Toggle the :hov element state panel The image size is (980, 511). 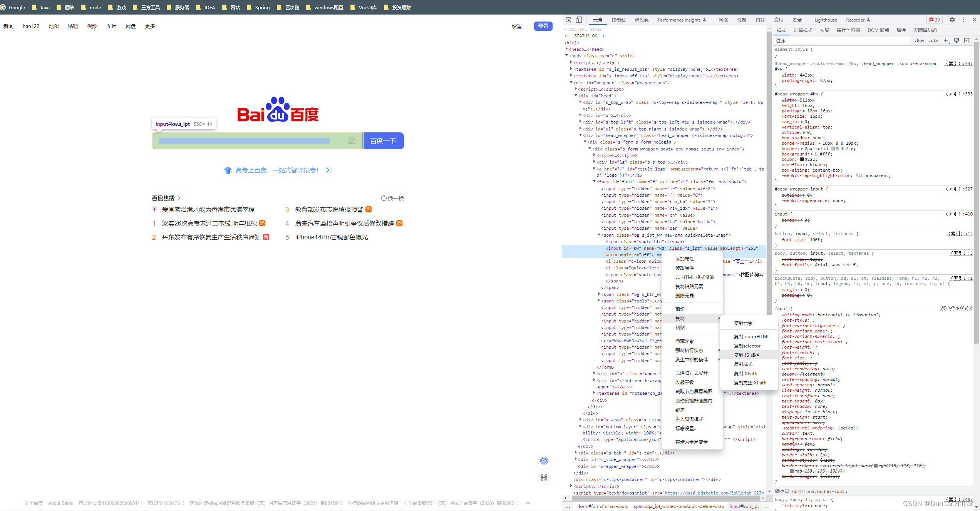click(920, 40)
